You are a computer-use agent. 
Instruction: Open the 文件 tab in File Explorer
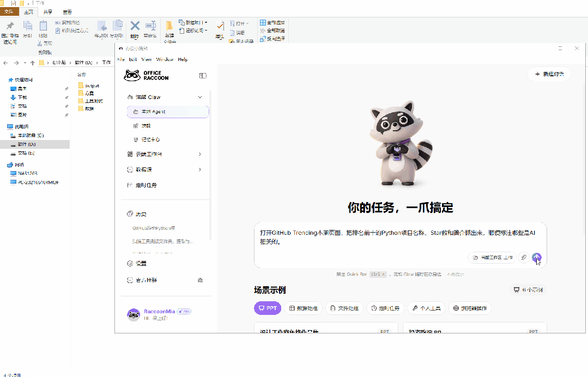(x=9, y=11)
